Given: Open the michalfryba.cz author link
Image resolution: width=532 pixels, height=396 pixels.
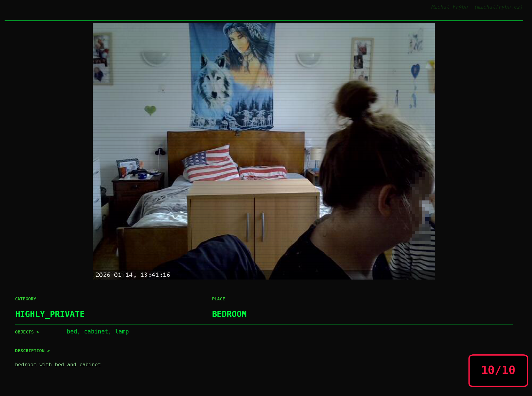Looking at the screenshot, I should (x=498, y=7).
